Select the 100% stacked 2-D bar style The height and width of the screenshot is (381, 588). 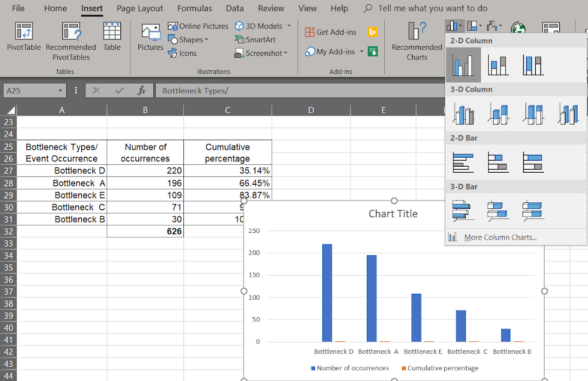(533, 161)
